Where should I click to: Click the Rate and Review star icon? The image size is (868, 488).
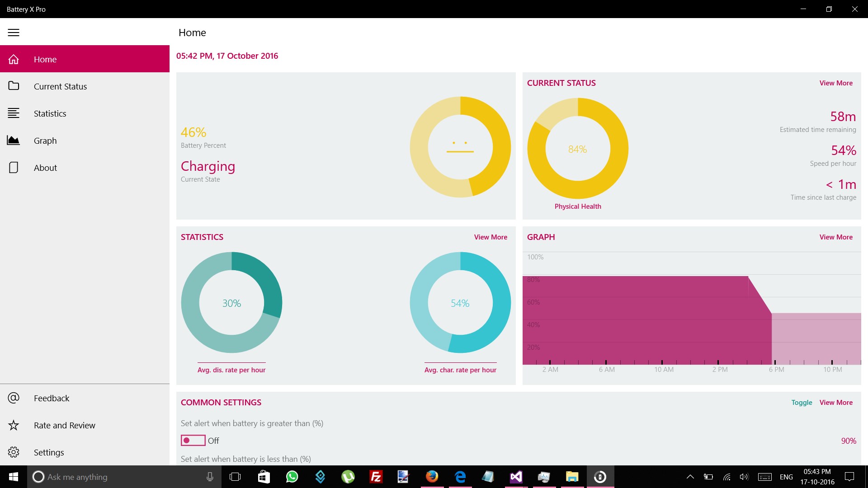click(x=14, y=425)
